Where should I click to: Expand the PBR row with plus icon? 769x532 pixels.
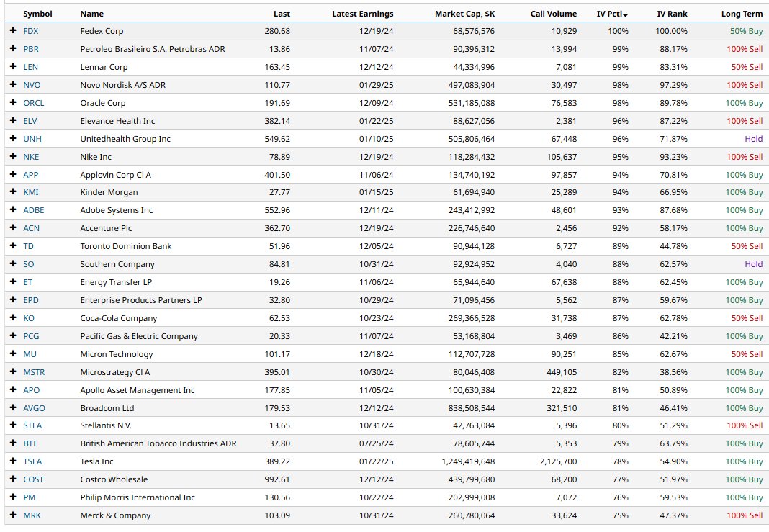point(13,48)
